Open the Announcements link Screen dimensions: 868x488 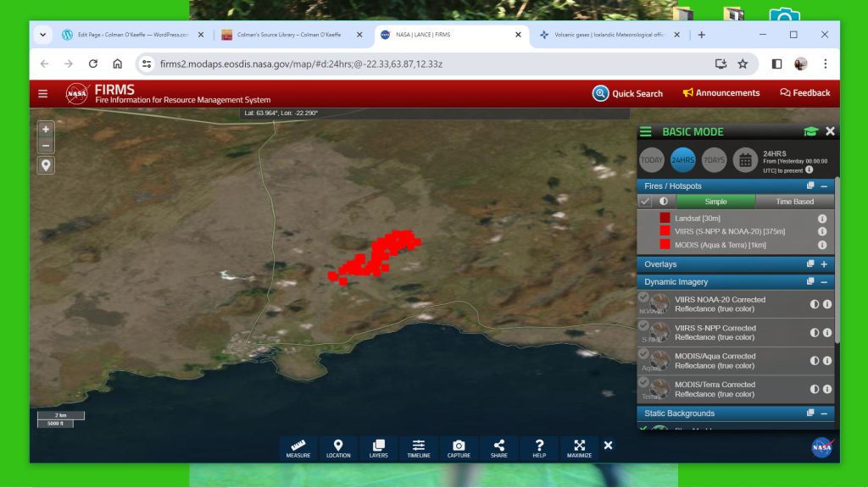pos(721,93)
